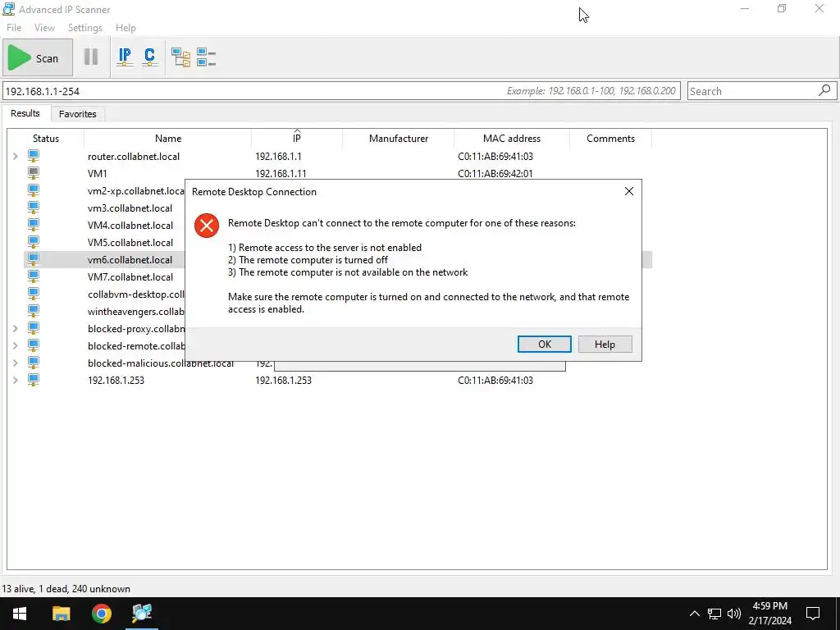Click the collapse all list icon
The width and height of the screenshot is (840, 630).
tap(206, 57)
